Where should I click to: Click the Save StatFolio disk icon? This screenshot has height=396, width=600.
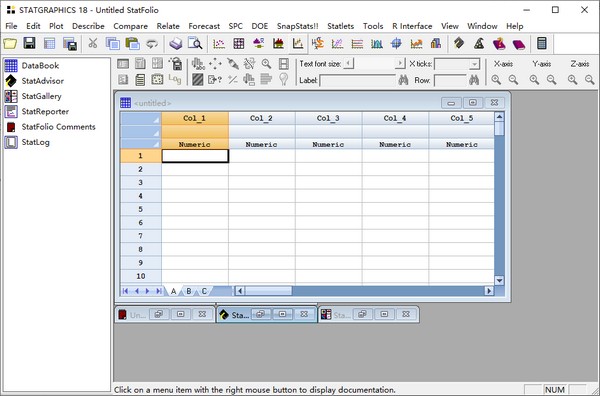(x=29, y=43)
